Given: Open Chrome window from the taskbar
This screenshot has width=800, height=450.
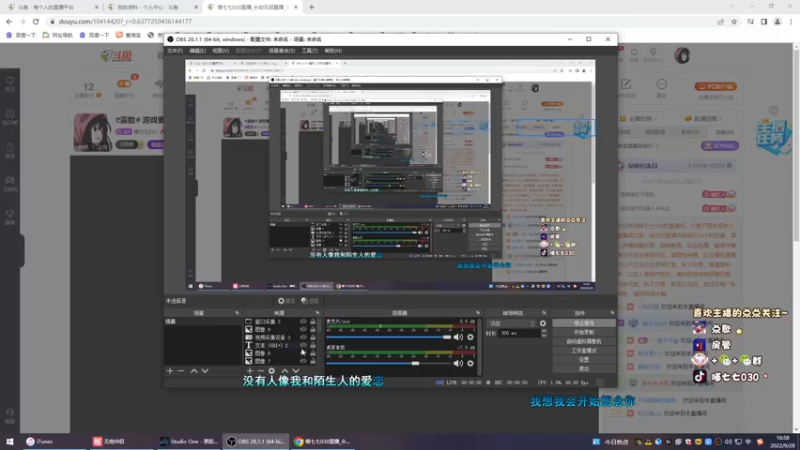Looking at the screenshot, I should click(x=322, y=442).
